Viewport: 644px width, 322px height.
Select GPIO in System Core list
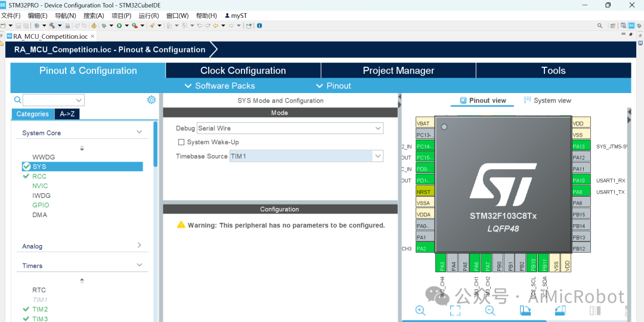pyautogui.click(x=41, y=205)
